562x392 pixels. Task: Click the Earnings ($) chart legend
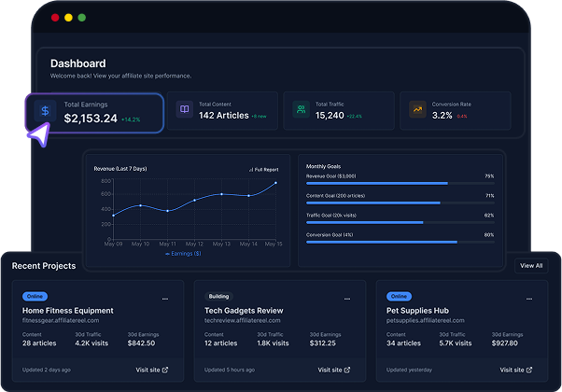pyautogui.click(x=183, y=253)
